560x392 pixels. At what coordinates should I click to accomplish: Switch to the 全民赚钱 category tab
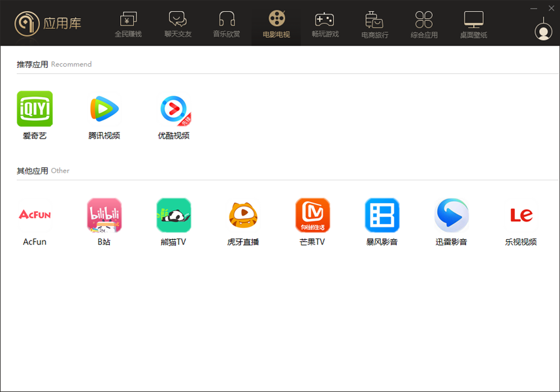128,24
